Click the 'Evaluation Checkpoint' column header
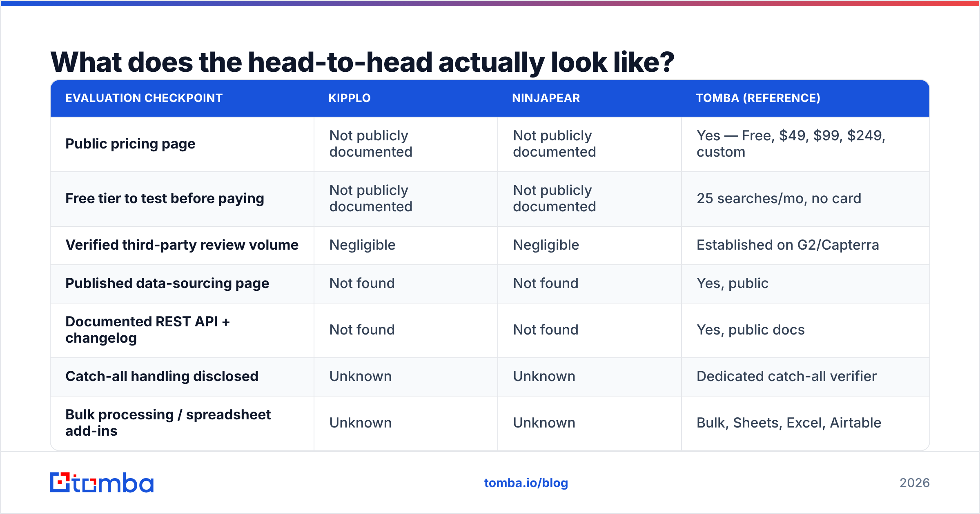 (x=144, y=98)
